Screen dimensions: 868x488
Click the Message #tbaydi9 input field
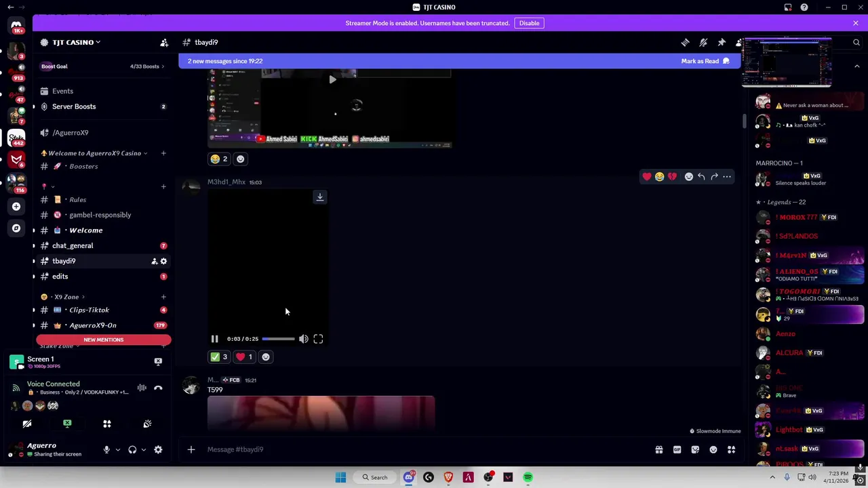tap(427, 449)
